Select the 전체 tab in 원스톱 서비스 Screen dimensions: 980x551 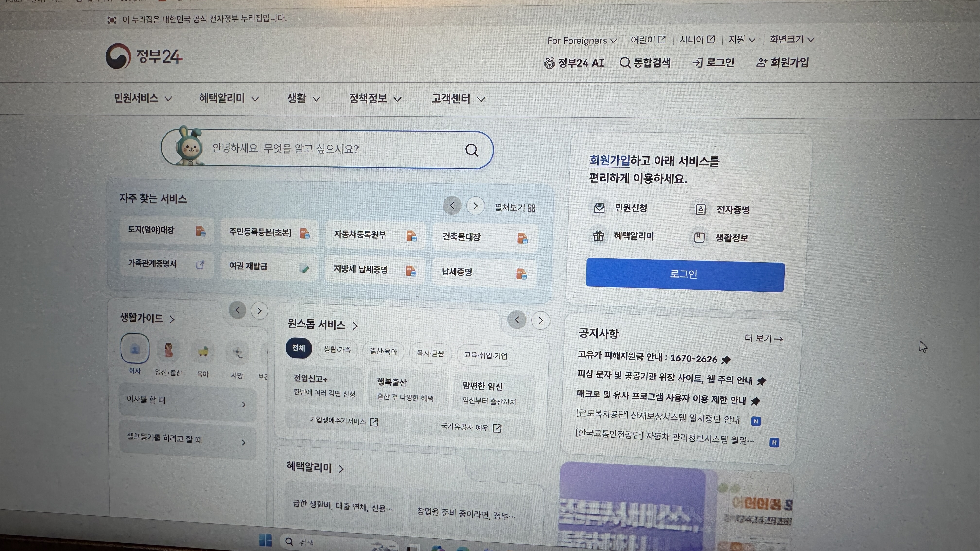(x=299, y=348)
